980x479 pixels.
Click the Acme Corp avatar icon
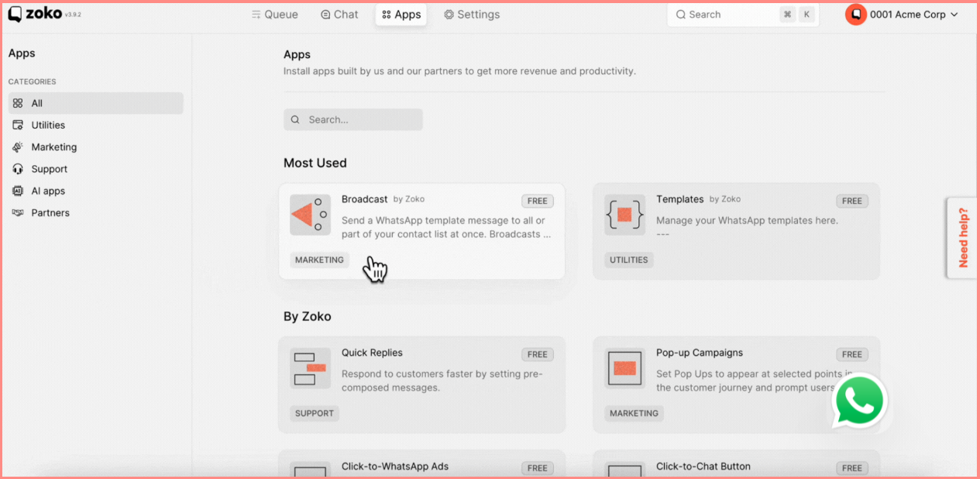[855, 14]
